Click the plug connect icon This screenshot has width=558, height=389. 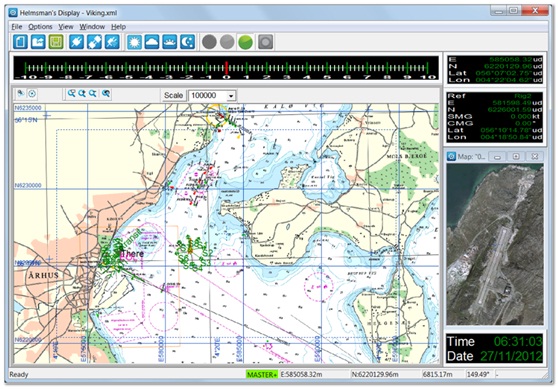click(x=77, y=42)
